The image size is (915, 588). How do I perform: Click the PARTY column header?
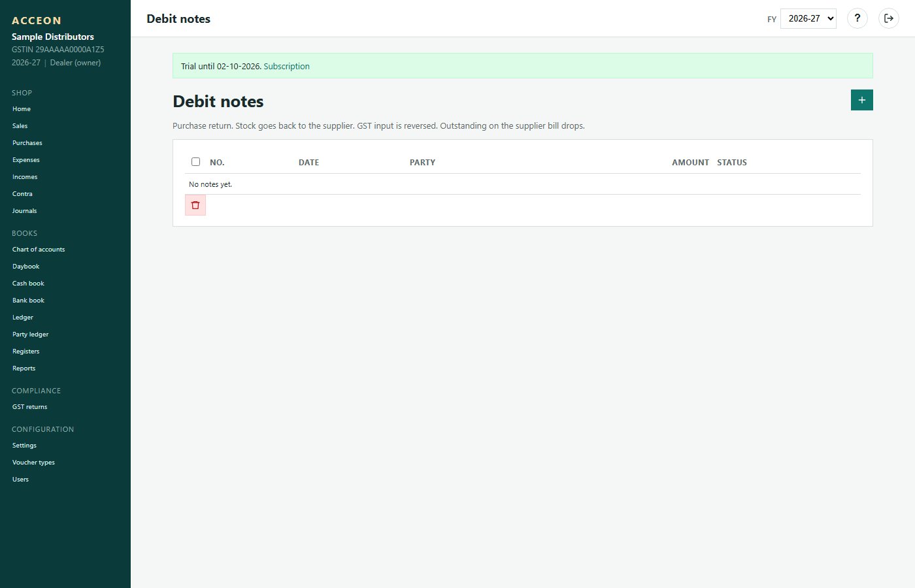pos(422,163)
